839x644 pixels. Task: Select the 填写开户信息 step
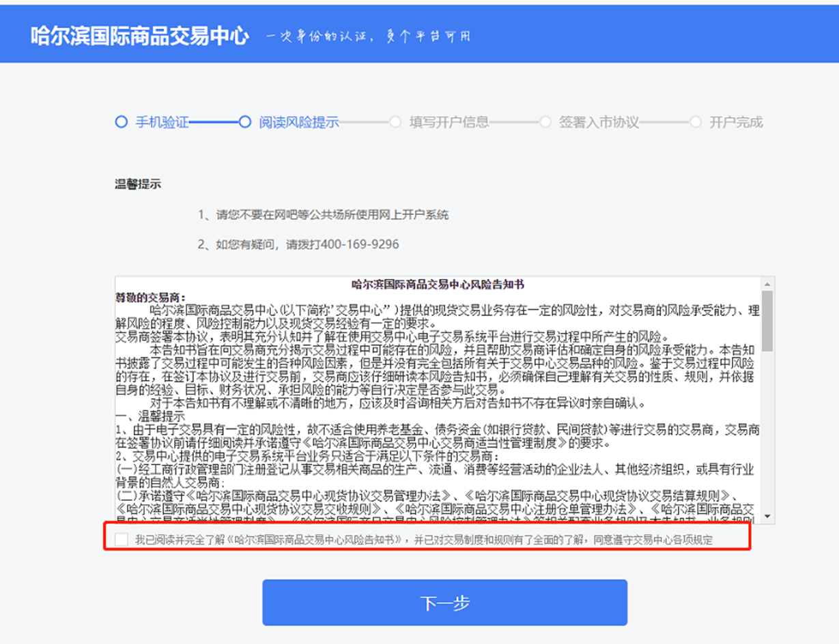click(x=449, y=122)
